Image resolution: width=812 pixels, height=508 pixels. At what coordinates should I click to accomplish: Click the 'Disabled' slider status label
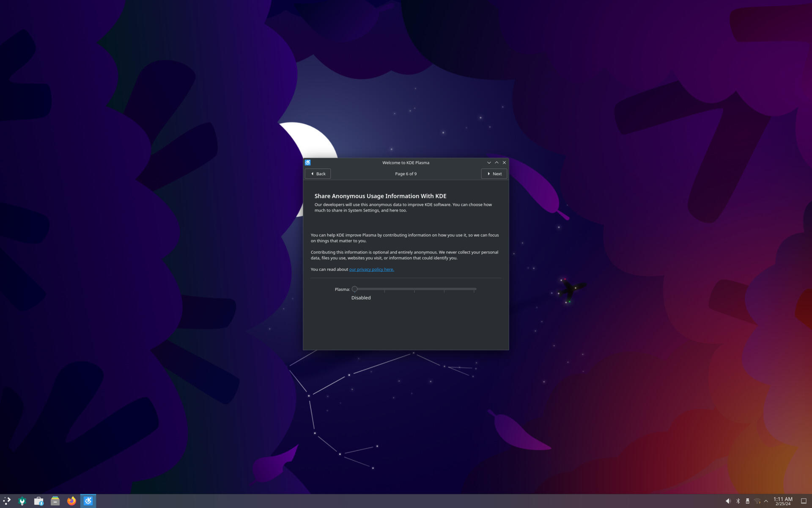point(361,298)
